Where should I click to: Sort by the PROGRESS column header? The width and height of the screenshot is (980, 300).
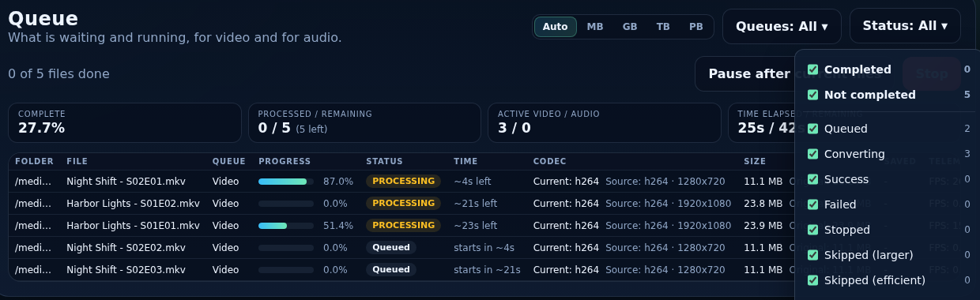point(285,162)
